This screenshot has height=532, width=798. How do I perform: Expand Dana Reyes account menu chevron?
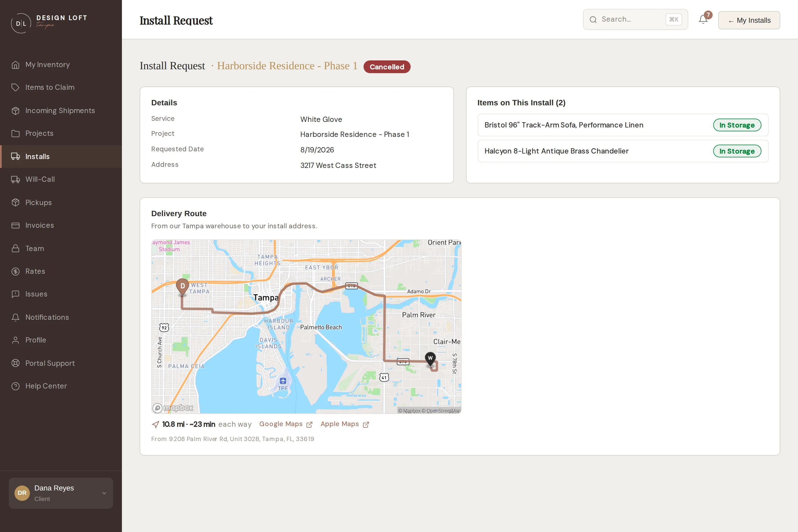(x=104, y=493)
